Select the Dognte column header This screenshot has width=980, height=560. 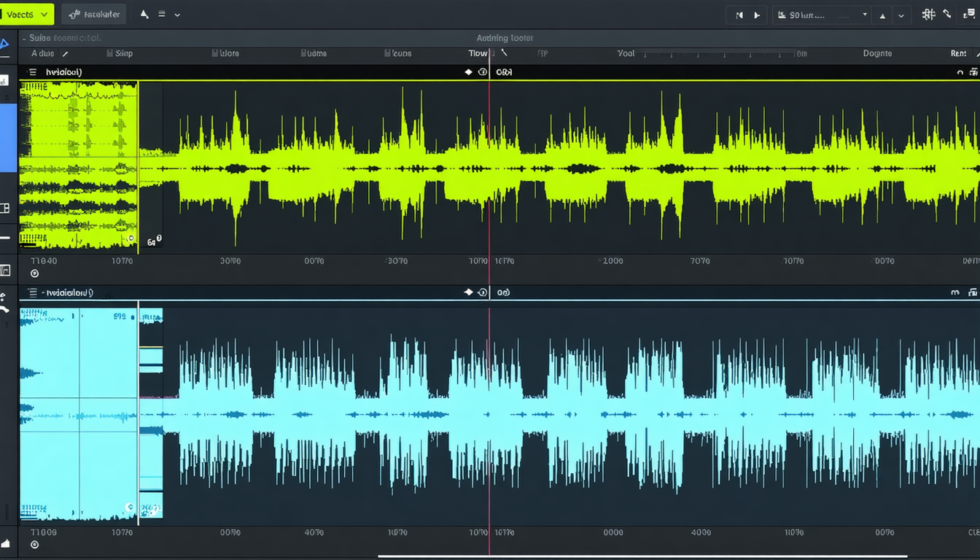877,53
